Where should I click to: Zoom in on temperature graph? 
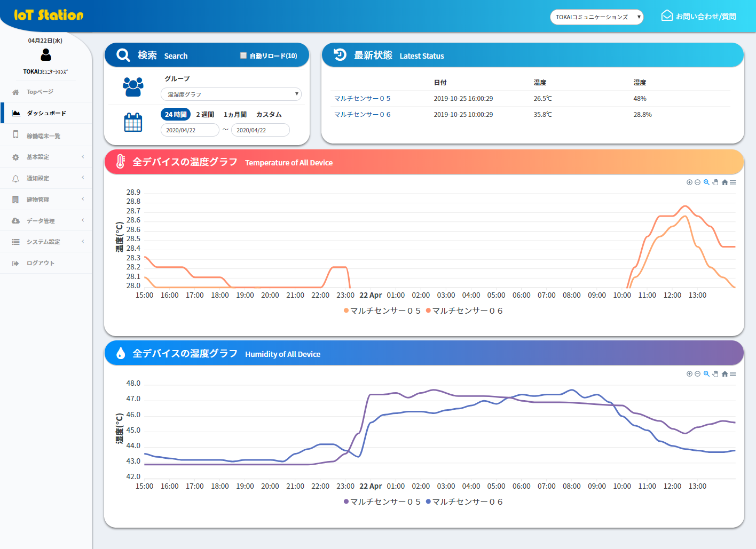click(x=689, y=182)
